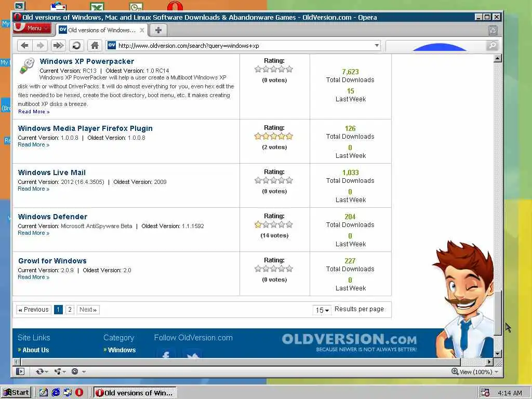The image size is (532, 399).
Task: Click the Windows XP Powerpacker USB icon
Action: click(x=27, y=65)
